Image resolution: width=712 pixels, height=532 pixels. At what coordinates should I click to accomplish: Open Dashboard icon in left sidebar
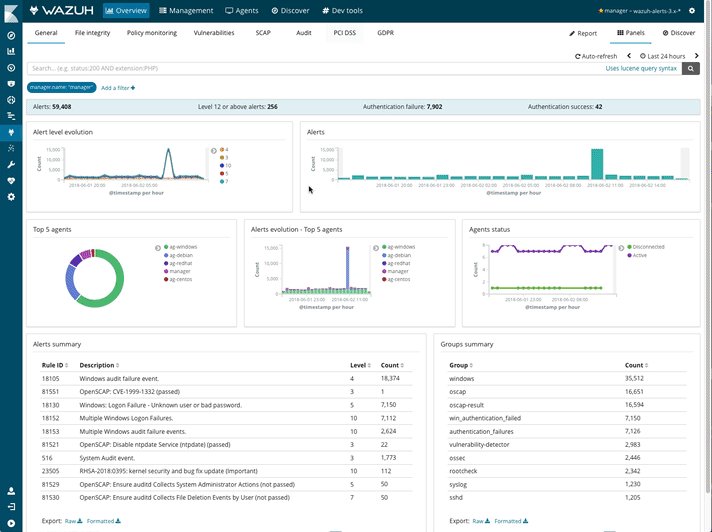pyautogui.click(x=11, y=68)
